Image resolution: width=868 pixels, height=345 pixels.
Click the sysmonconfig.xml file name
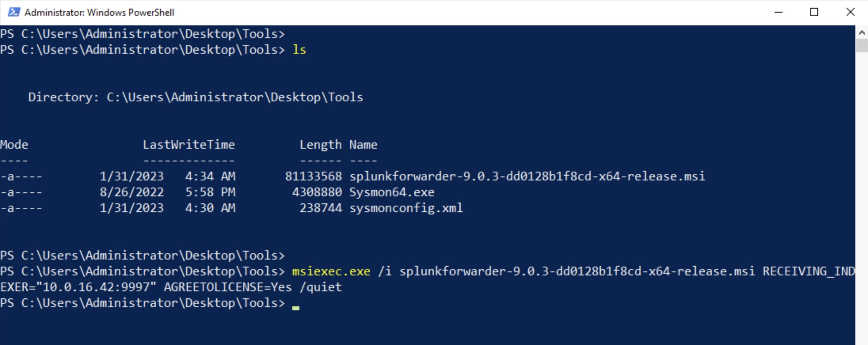pos(406,208)
